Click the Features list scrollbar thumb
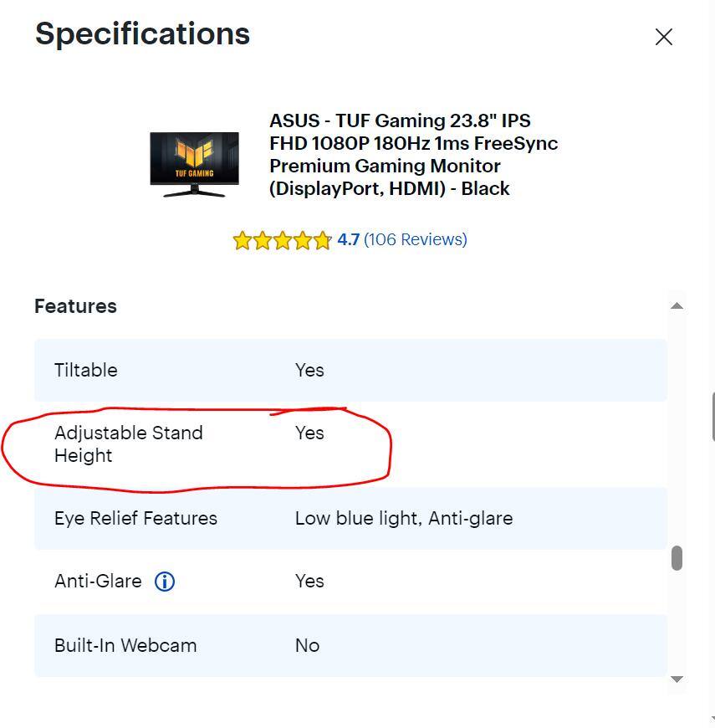Viewport: 715px width, 728px height. 677,558
